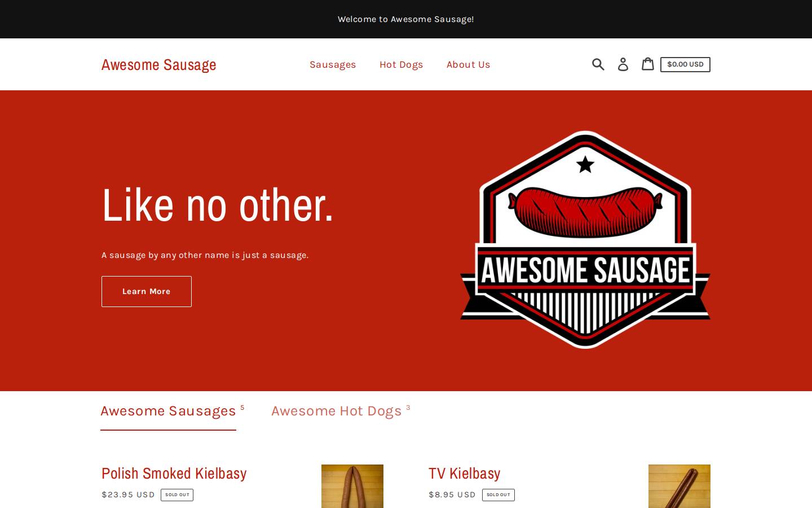Click the TV Kielbasy product thumbnail
812x508 pixels.
click(x=679, y=486)
